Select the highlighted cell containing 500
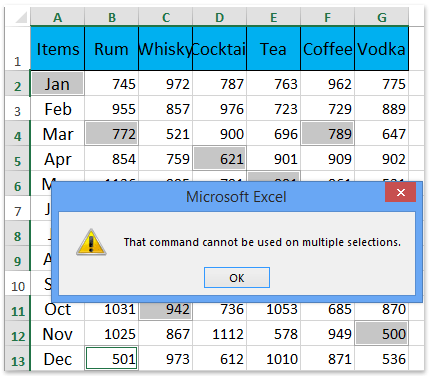This screenshot has height=376, width=432. pyautogui.click(x=382, y=333)
